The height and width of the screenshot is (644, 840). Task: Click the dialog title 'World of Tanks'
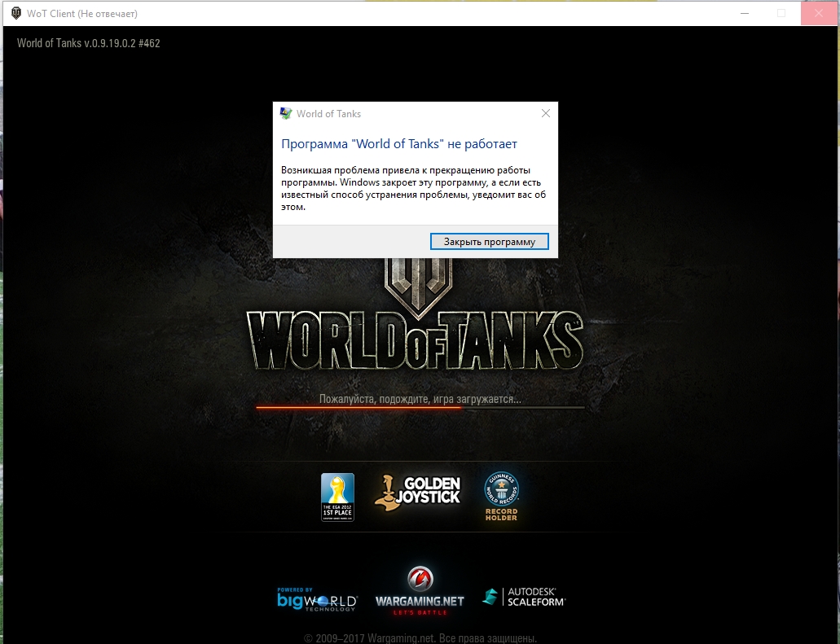328,114
